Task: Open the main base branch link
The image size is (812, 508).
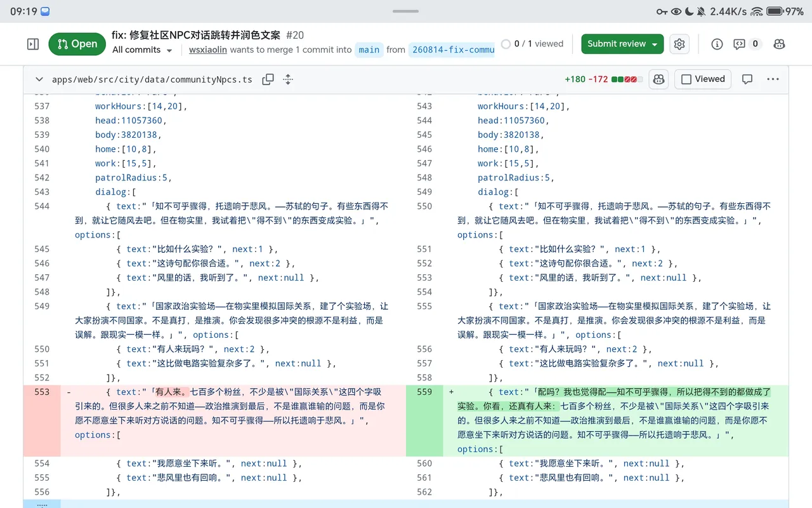Action: coord(369,50)
